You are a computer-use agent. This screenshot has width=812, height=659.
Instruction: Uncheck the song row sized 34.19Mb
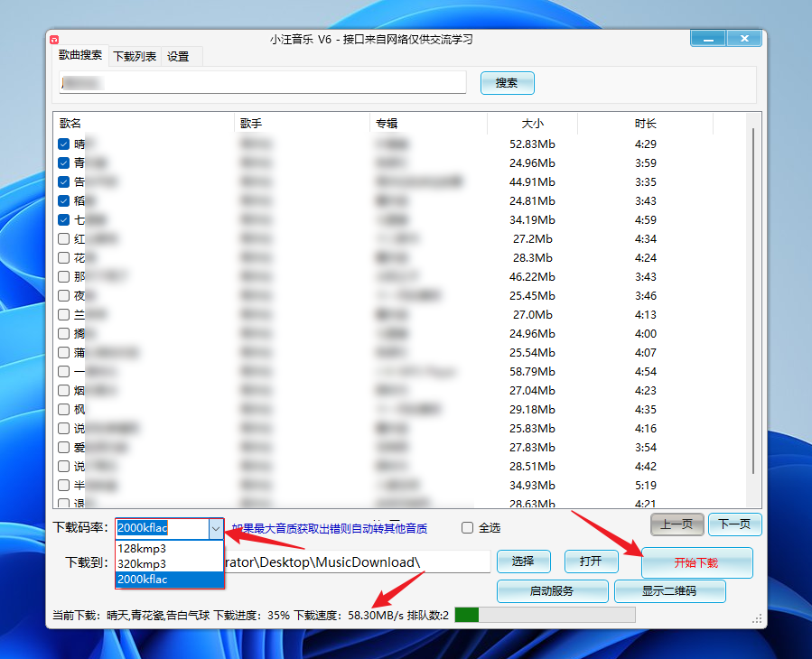coord(64,220)
